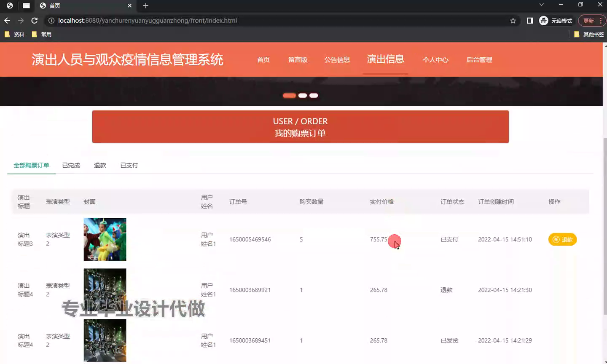Open a new browser tab with plus icon
The height and width of the screenshot is (364, 607).
146,5
